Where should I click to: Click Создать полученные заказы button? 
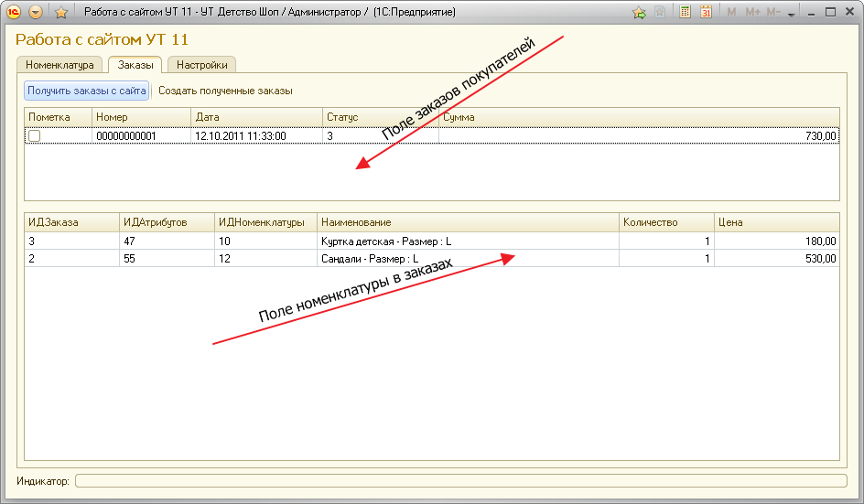[225, 91]
